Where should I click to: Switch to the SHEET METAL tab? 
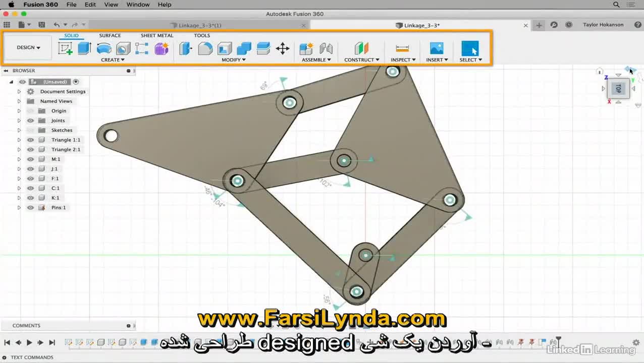pyautogui.click(x=156, y=35)
